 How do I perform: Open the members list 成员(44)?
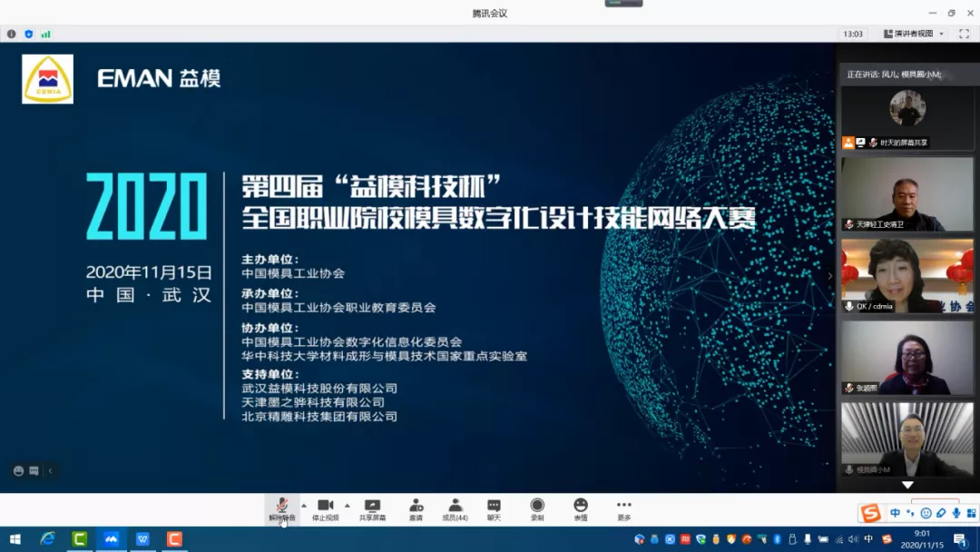[455, 509]
